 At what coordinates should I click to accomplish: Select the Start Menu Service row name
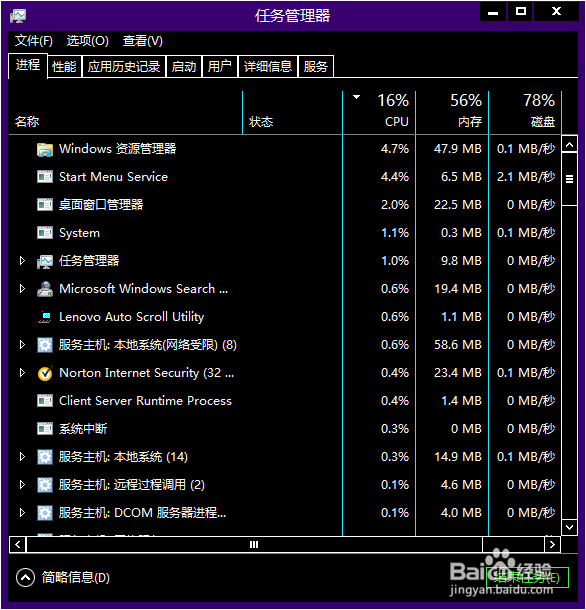tap(113, 177)
